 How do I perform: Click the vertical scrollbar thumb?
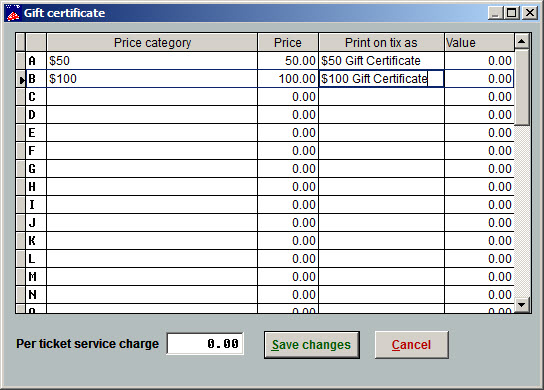coord(521,87)
